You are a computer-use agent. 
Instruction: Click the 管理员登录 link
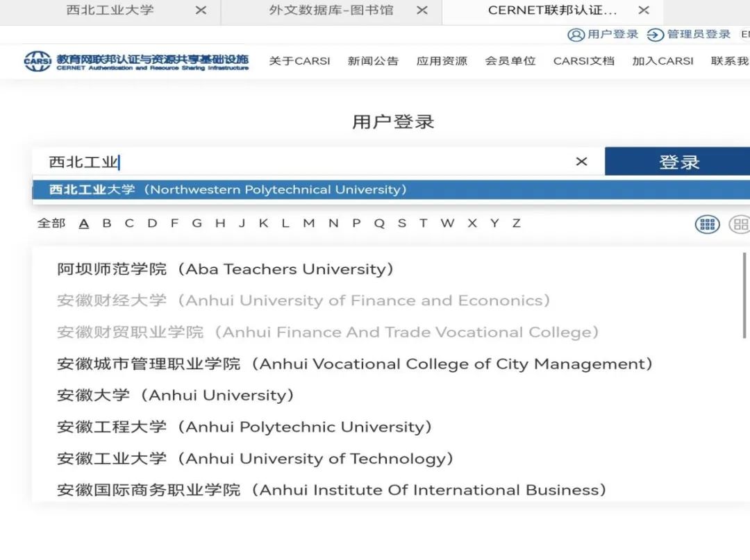click(x=689, y=35)
